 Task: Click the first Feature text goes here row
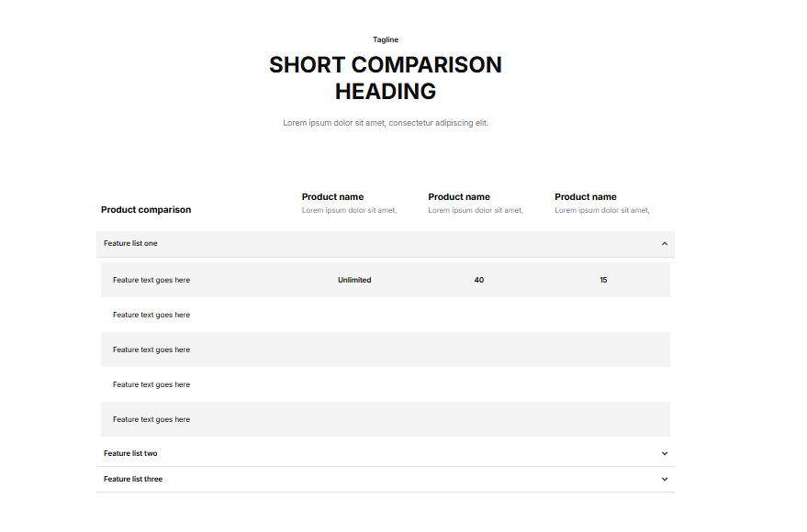[151, 279]
